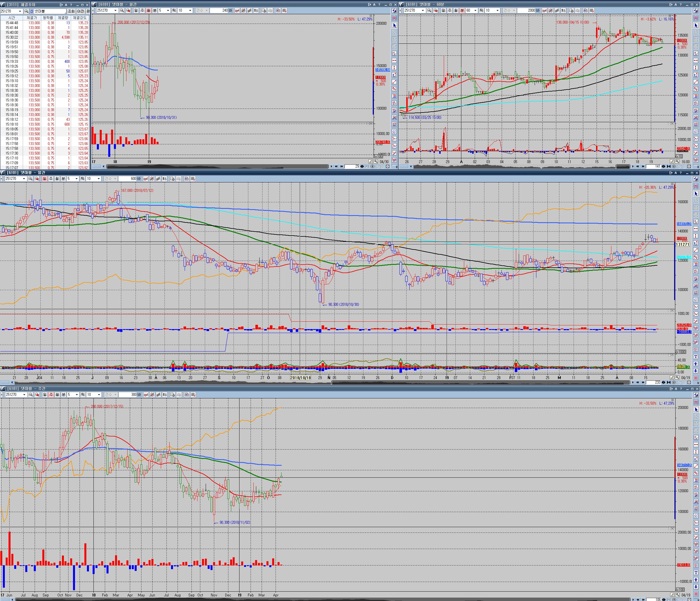
Task: Open the tick value dropdown in the weekly chart
Action: pyautogui.click(x=99, y=395)
